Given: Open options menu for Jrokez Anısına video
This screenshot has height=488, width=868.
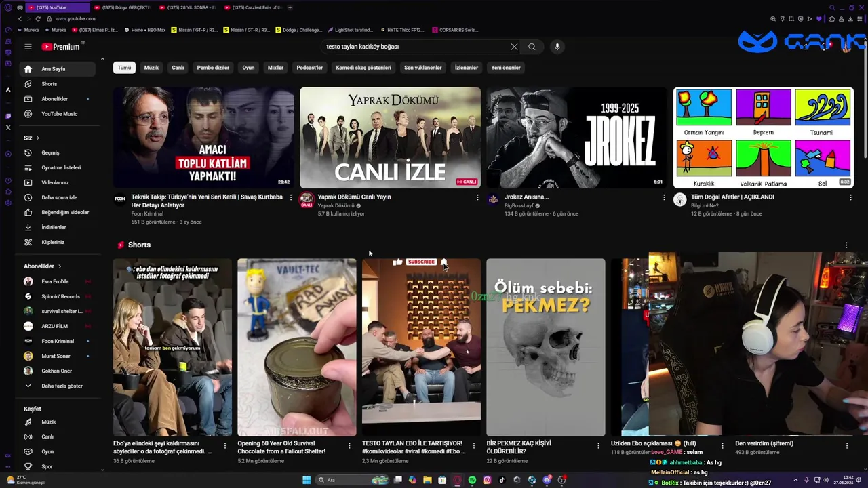Looking at the screenshot, I should pos(664,197).
